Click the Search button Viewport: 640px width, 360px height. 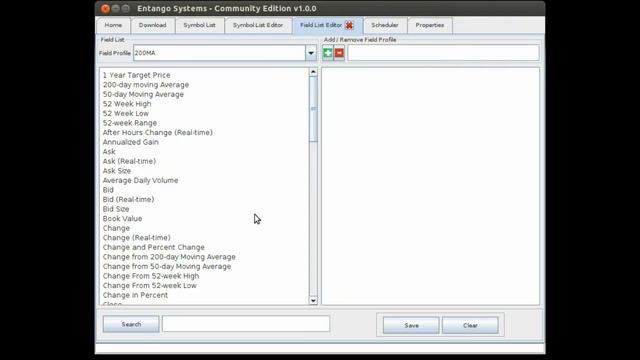pyautogui.click(x=131, y=324)
